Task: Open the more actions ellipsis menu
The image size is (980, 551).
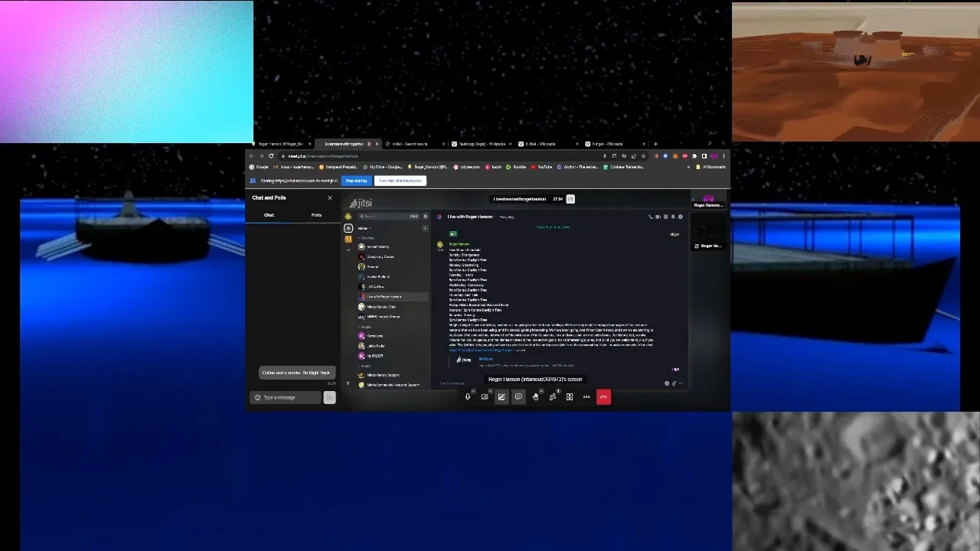Action: [x=586, y=397]
